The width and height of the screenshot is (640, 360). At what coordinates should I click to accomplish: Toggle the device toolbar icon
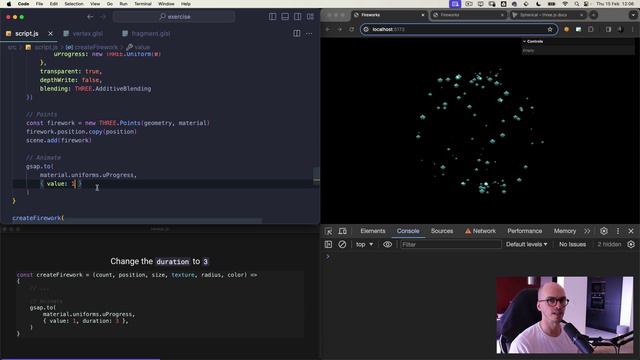click(342, 231)
